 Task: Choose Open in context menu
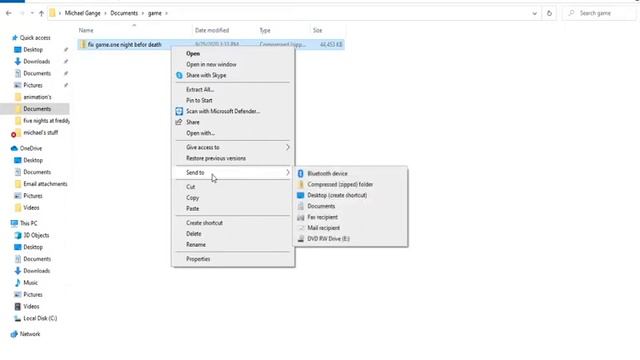point(193,53)
